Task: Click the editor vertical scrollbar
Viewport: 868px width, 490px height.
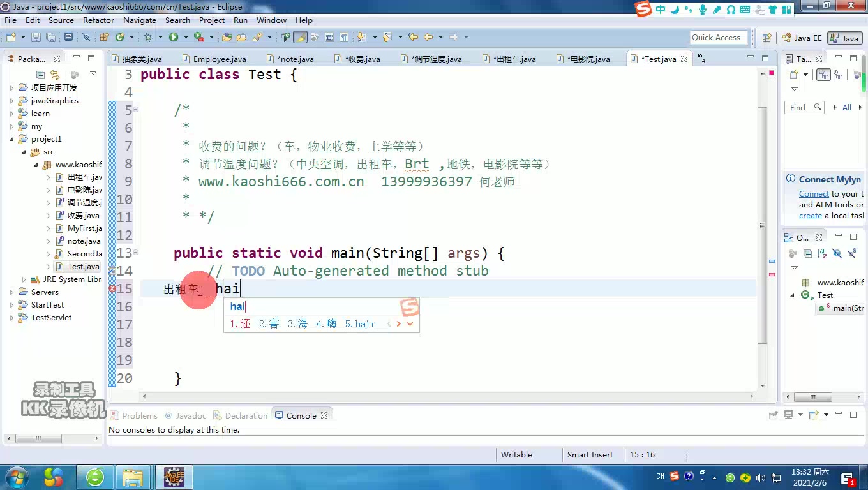Action: pyautogui.click(x=762, y=225)
